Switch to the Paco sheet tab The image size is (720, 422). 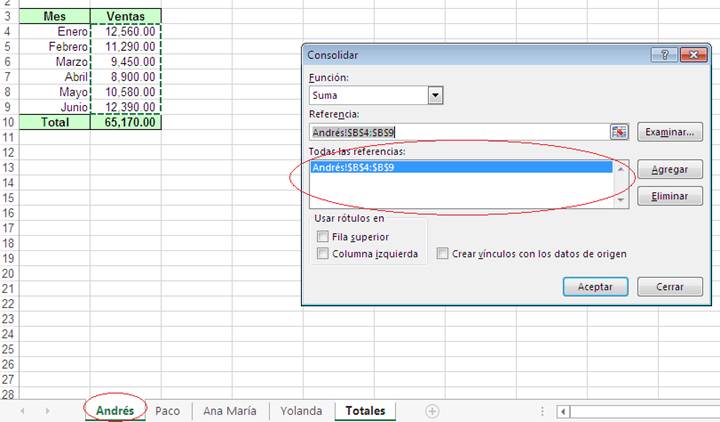(168, 410)
